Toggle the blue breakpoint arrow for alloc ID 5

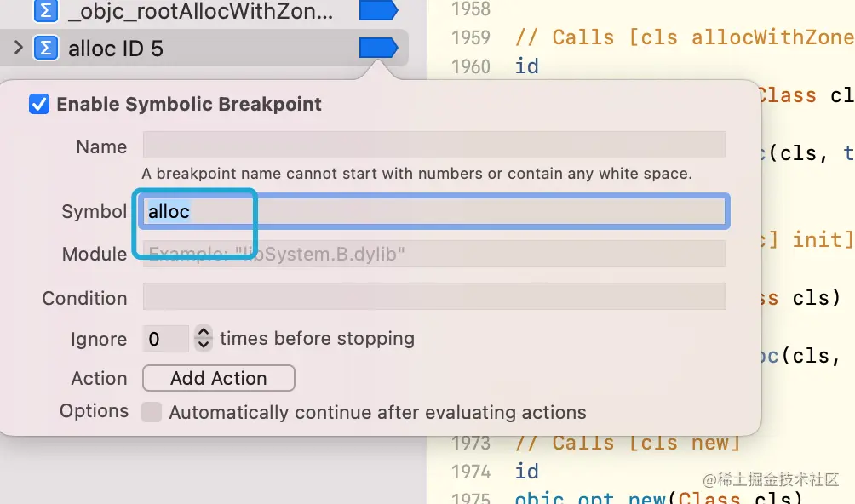pyautogui.click(x=378, y=48)
